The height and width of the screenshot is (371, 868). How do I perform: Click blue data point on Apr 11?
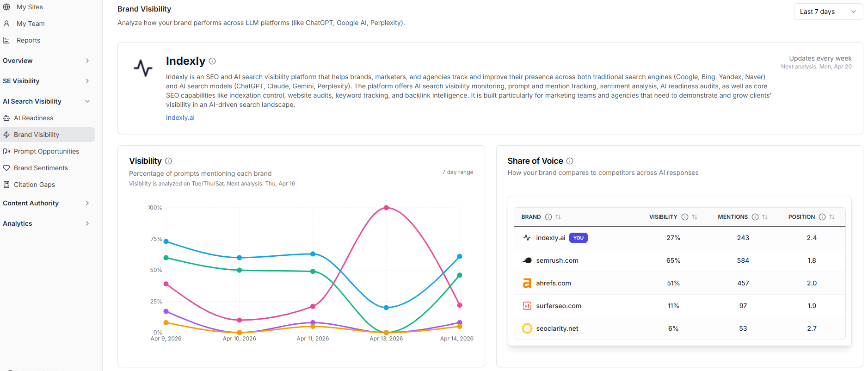click(313, 254)
